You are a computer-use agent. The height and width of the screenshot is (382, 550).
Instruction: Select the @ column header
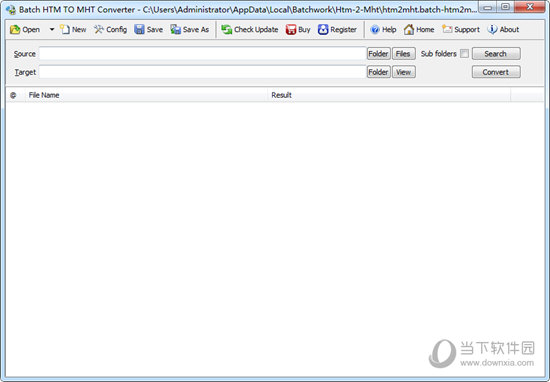point(15,95)
